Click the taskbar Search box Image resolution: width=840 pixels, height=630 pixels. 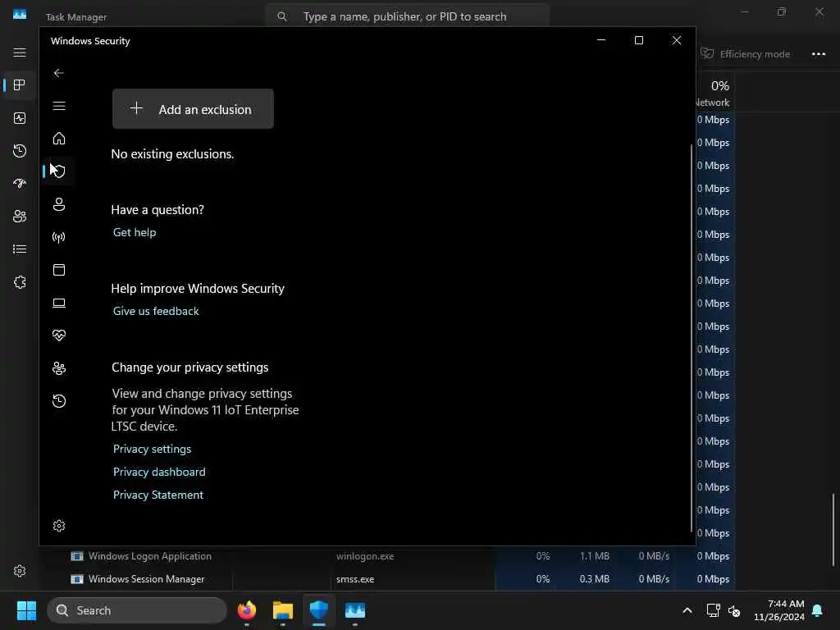pyautogui.click(x=137, y=610)
